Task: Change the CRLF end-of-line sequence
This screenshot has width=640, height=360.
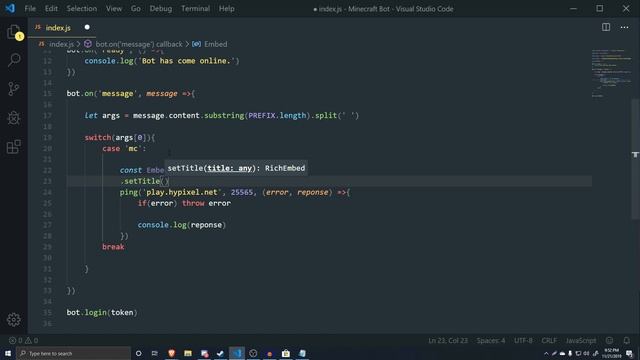Action: point(549,340)
